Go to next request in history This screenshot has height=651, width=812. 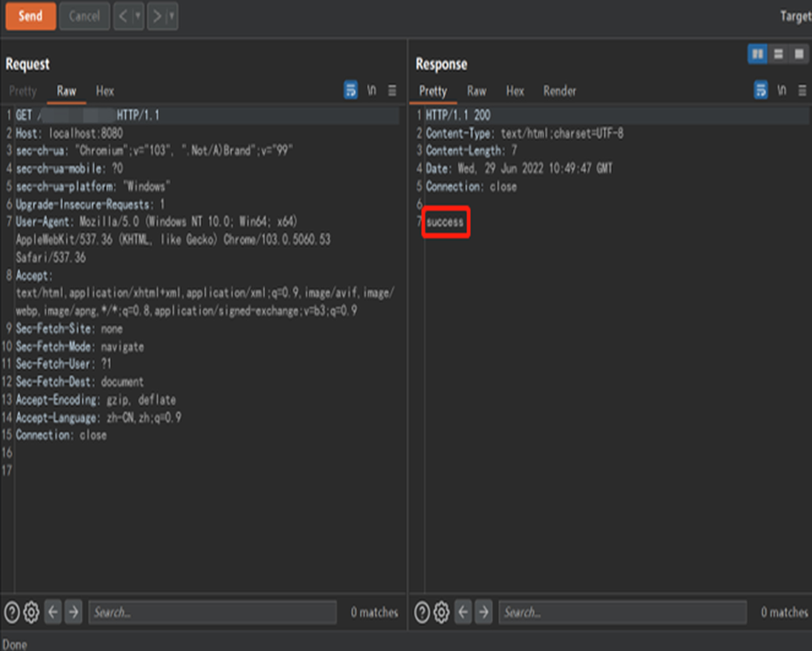157,16
